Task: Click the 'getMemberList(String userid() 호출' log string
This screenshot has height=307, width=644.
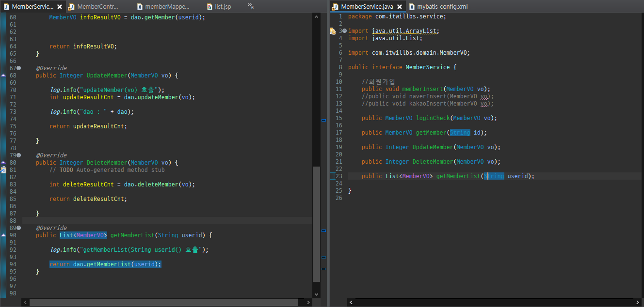Action: [x=143, y=250]
